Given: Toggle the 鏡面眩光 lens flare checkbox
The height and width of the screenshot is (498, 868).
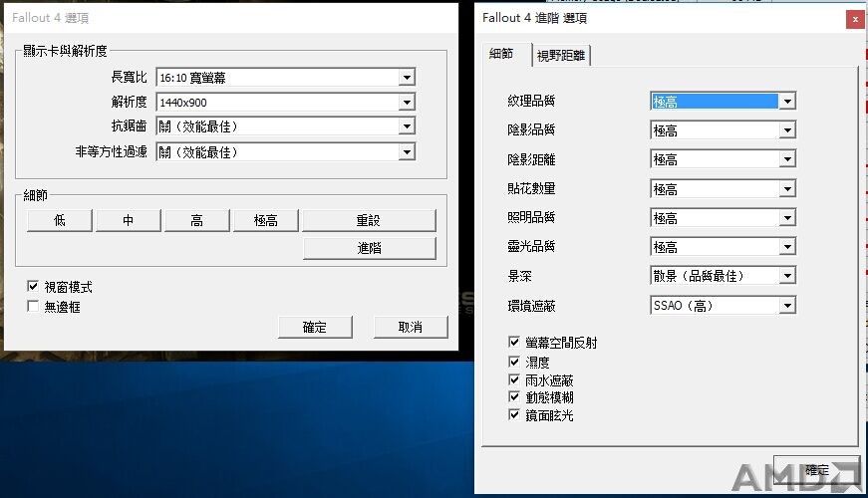Looking at the screenshot, I should (513, 414).
